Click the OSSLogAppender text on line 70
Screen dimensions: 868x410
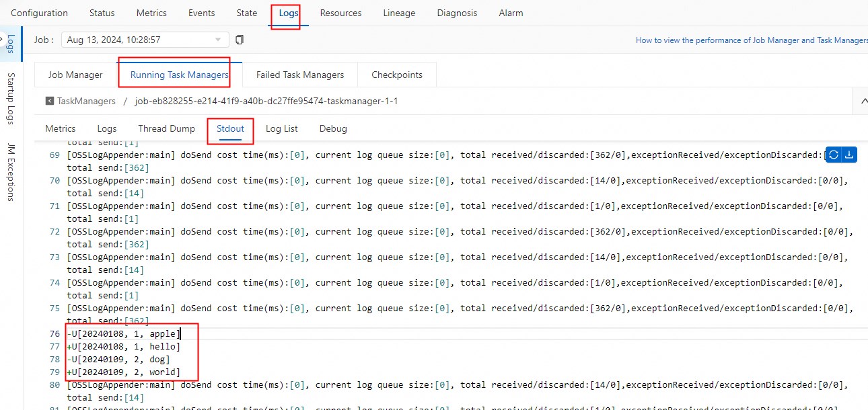(121, 180)
